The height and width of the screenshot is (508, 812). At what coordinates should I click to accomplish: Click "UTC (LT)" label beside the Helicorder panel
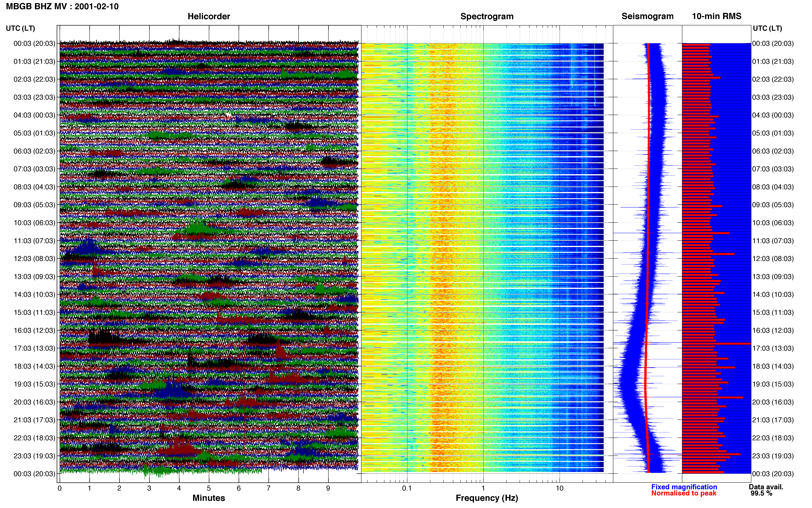[x=21, y=28]
